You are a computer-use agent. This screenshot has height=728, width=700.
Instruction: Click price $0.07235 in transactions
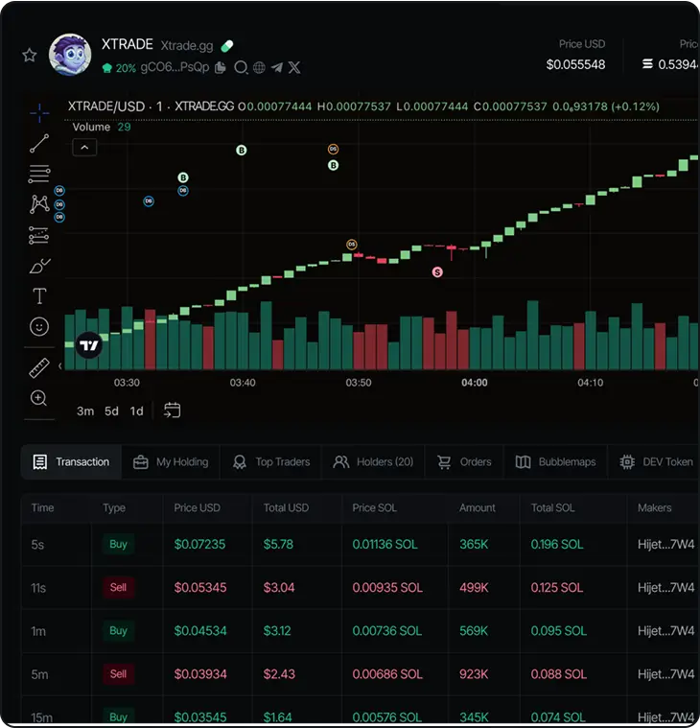(x=199, y=544)
